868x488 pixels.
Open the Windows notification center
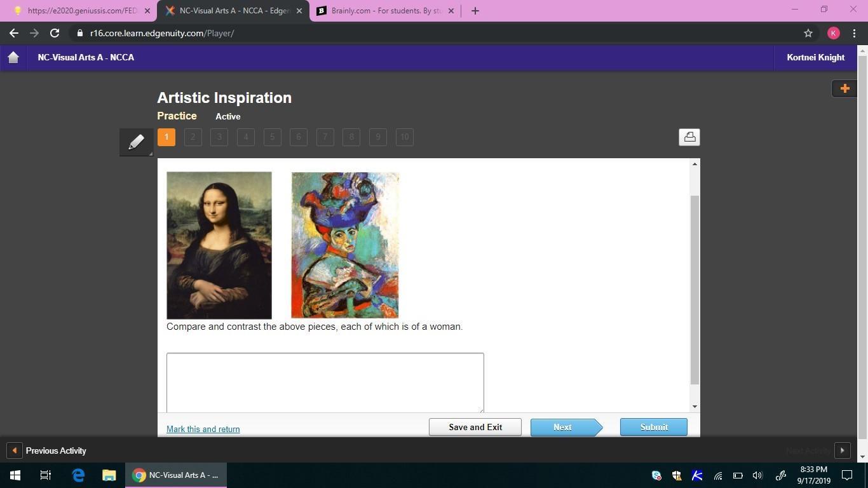coord(847,475)
